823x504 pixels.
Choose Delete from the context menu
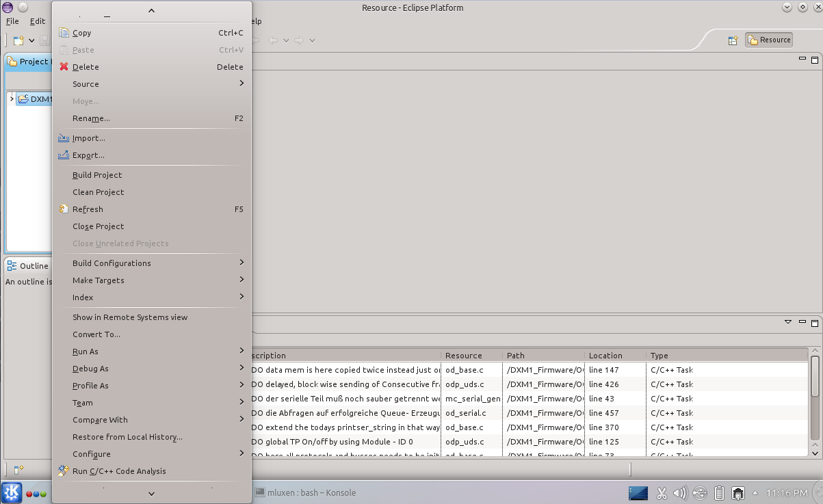tap(86, 67)
